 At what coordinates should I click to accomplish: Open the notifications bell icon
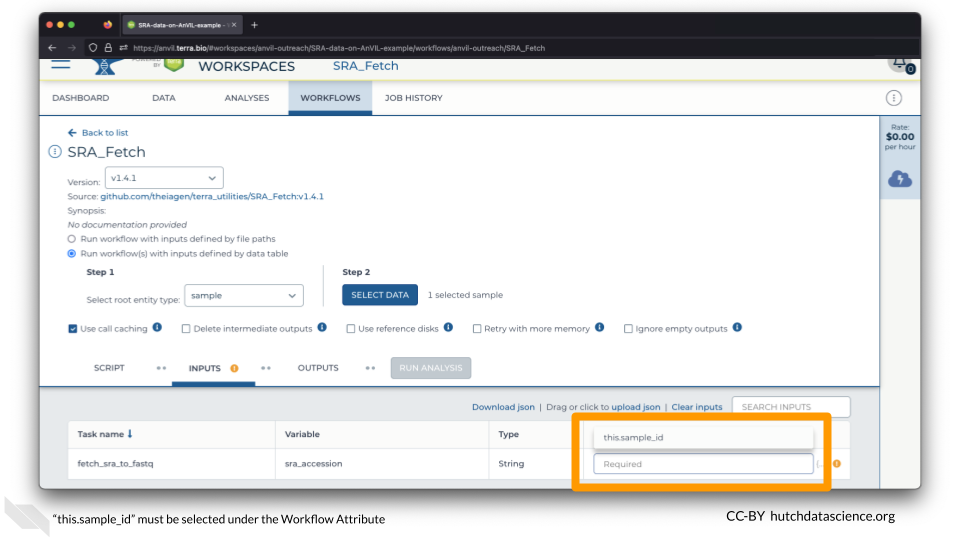pos(901,64)
